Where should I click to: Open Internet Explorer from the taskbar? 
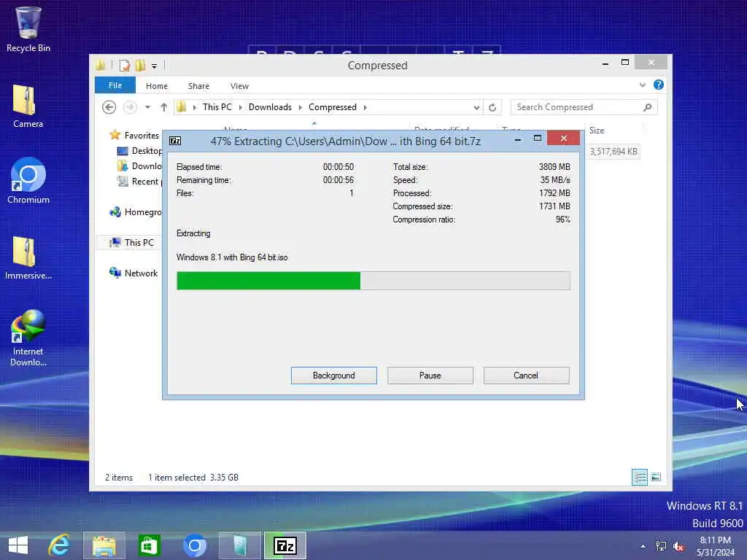(x=59, y=545)
